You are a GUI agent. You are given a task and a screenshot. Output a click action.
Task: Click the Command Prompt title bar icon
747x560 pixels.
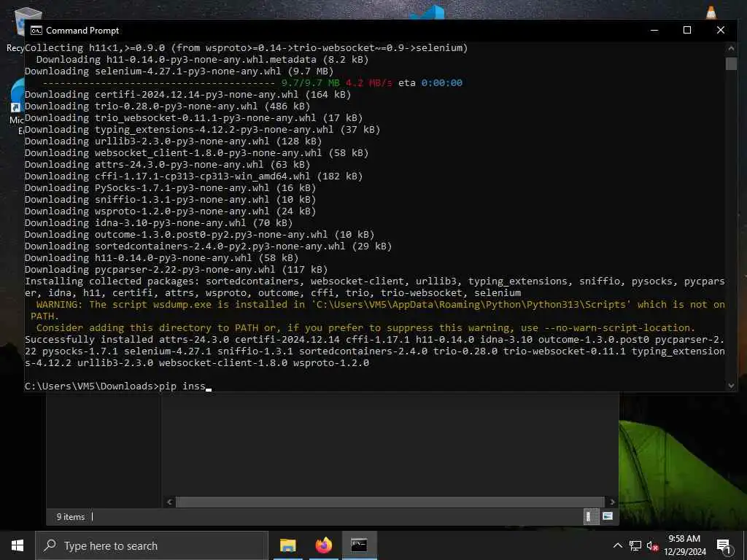click(36, 31)
